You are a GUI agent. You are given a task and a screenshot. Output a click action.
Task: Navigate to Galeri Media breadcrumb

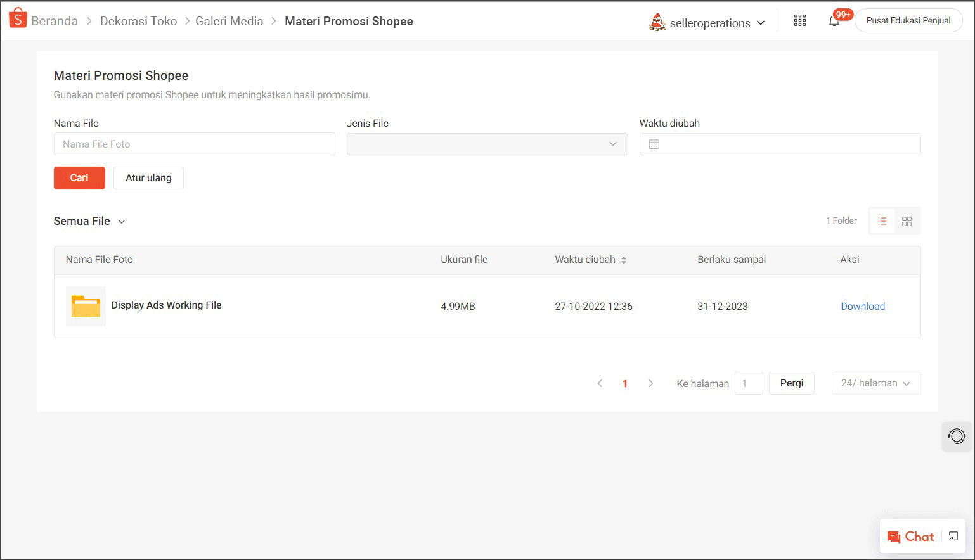click(229, 21)
